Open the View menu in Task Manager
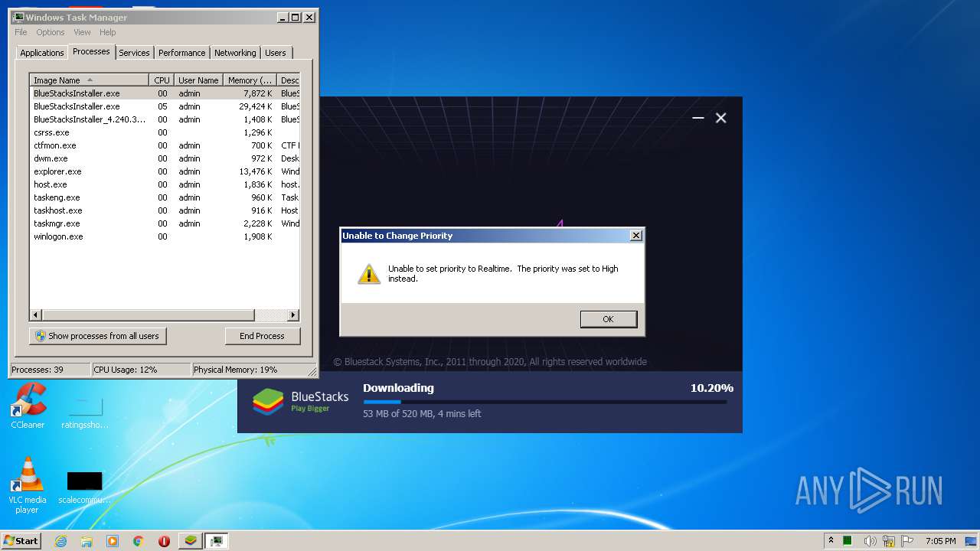980x551 pixels. tap(82, 32)
